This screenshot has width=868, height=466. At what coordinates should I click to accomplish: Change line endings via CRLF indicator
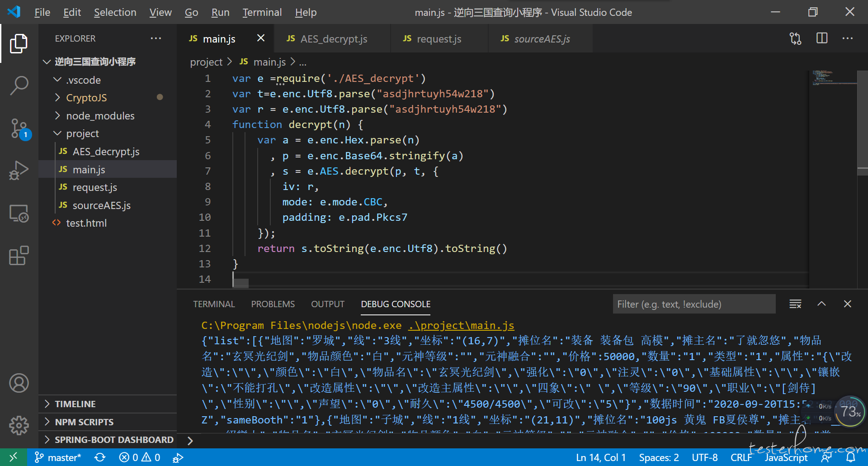pyautogui.click(x=741, y=457)
